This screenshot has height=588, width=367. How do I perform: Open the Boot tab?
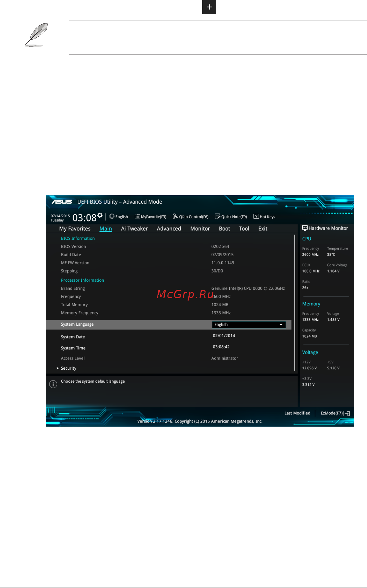[225, 228]
